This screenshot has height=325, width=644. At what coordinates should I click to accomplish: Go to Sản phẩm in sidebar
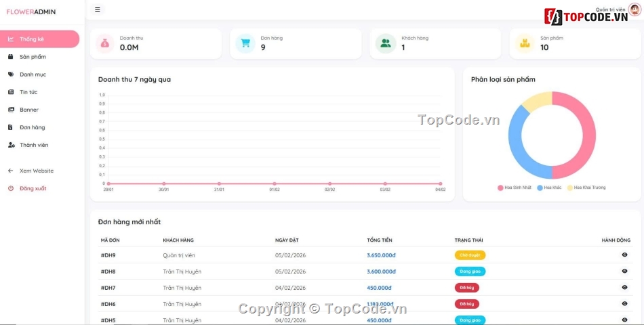[33, 57]
